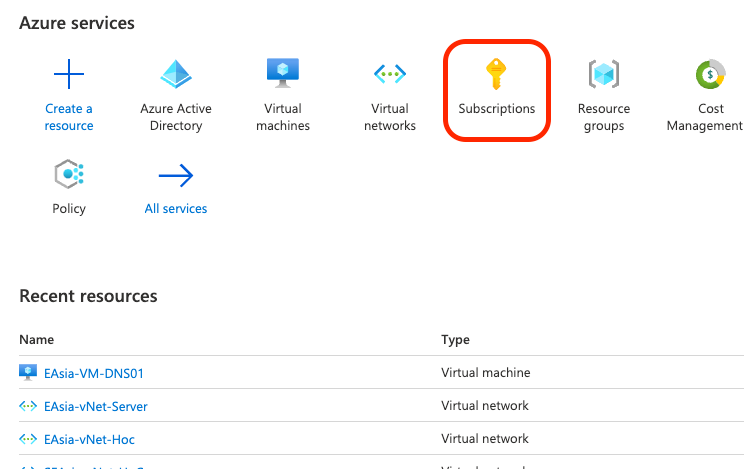Open the Subscriptions key icon
This screenshot has height=469, width=744.
(496, 74)
